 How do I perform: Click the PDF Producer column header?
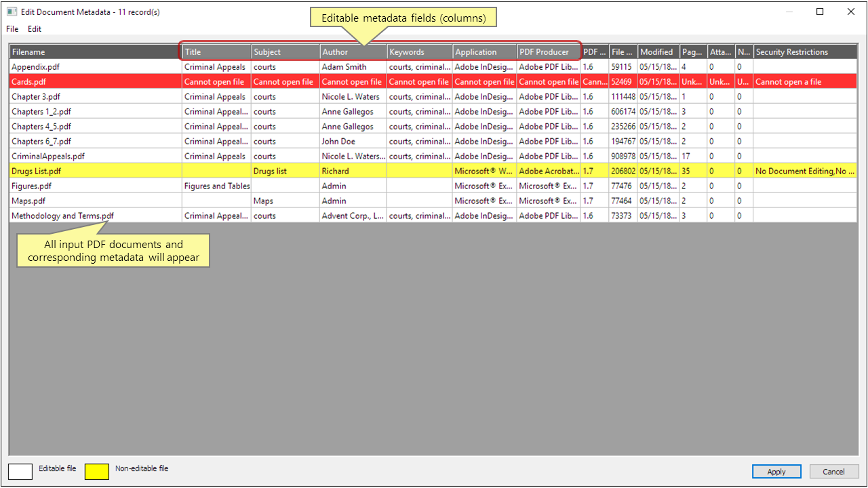coord(548,52)
